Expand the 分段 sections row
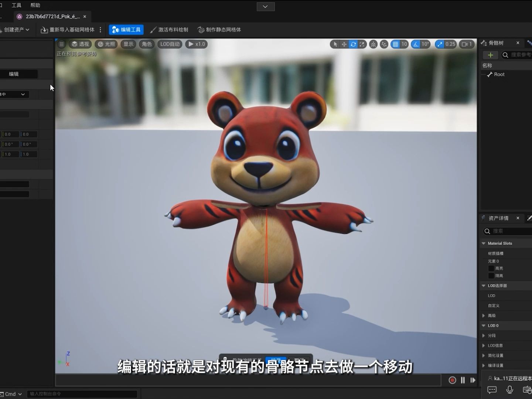 pos(484,336)
